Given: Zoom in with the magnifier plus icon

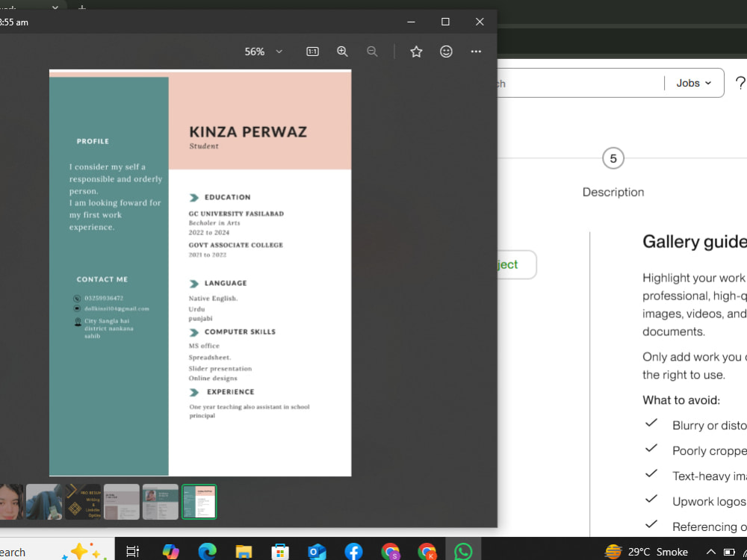Looking at the screenshot, I should [343, 52].
